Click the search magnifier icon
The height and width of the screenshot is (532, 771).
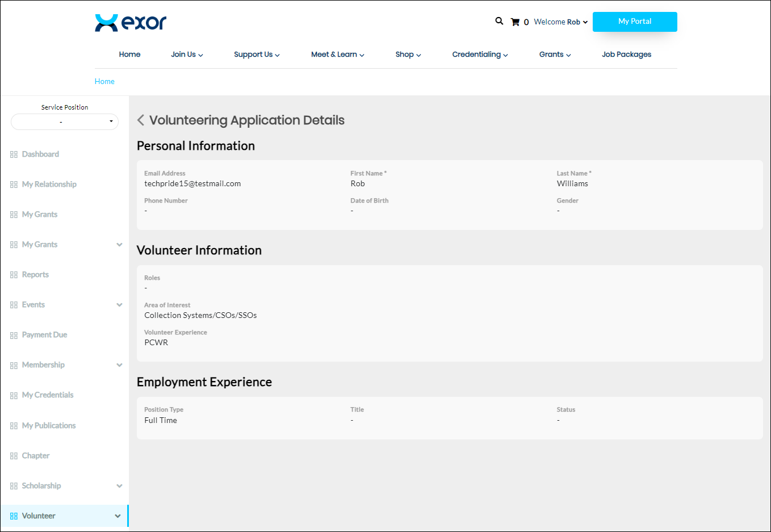[x=499, y=21]
